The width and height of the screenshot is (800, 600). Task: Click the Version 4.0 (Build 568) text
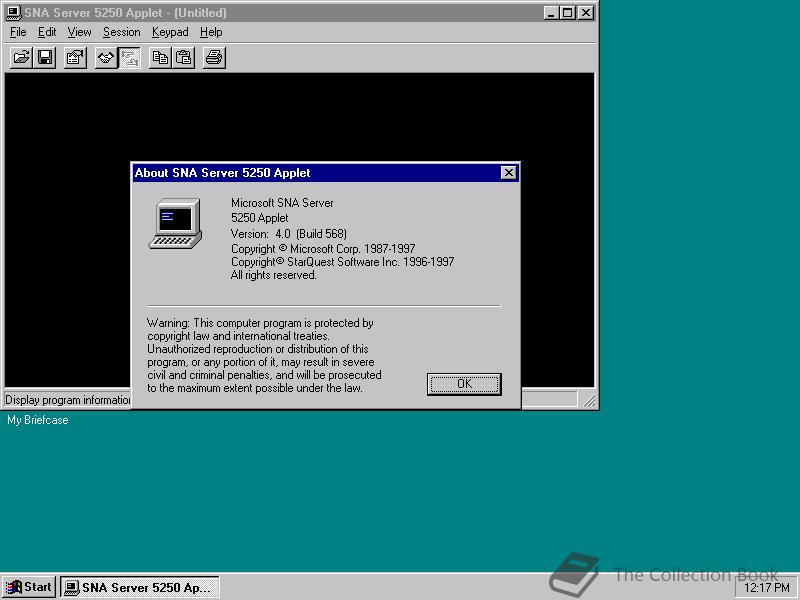click(289, 234)
